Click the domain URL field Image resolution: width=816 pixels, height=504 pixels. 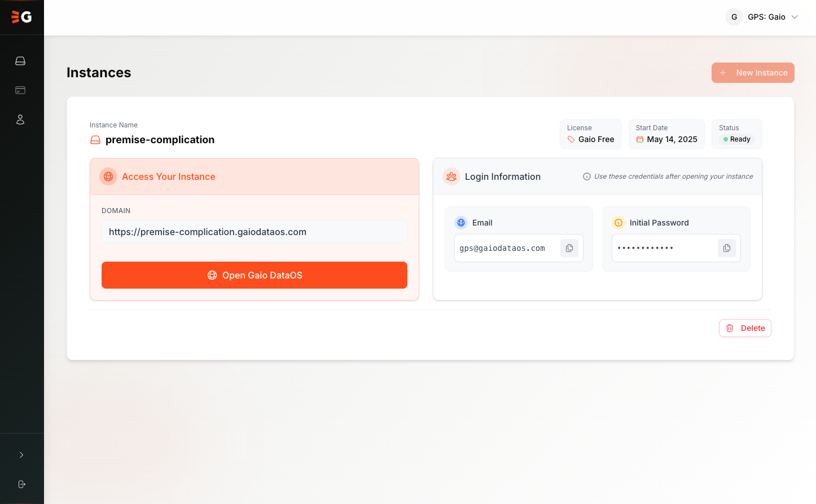point(254,232)
